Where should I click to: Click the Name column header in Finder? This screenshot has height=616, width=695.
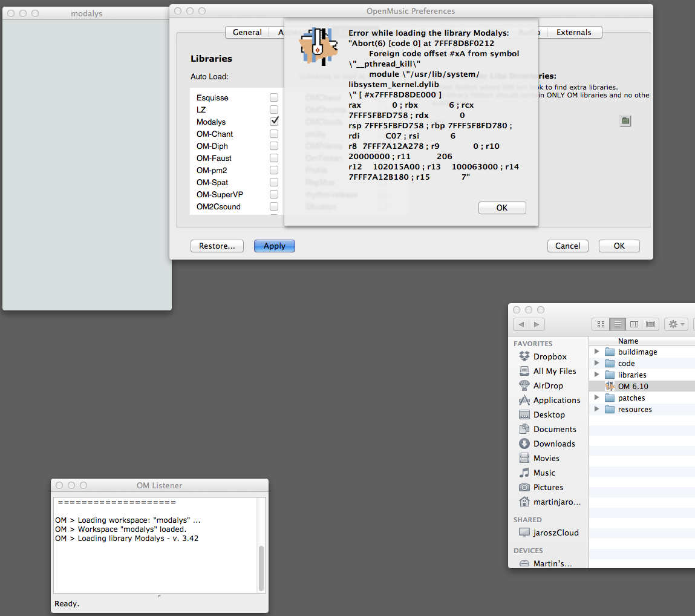642,341
